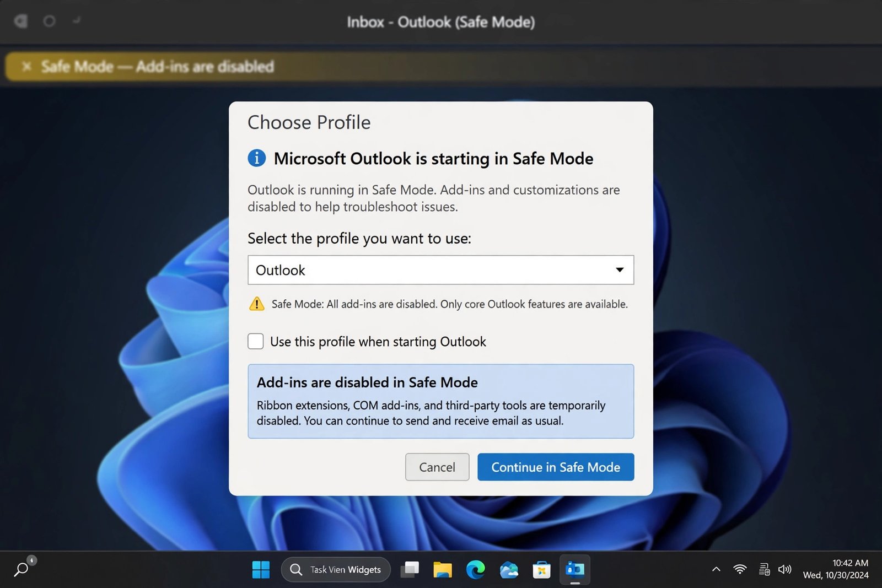The width and height of the screenshot is (882, 588).
Task: Launch File Explorer from taskbar
Action: click(x=442, y=569)
